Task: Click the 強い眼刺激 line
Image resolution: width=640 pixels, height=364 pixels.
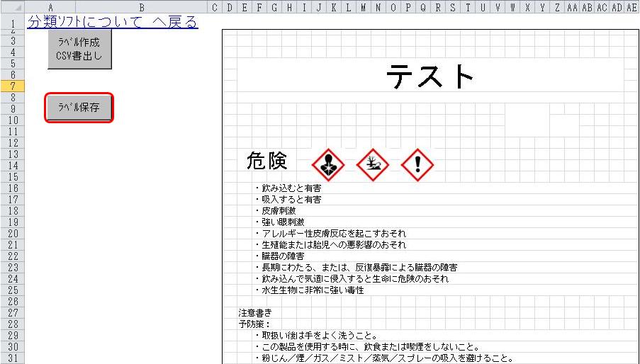Action: tap(279, 222)
